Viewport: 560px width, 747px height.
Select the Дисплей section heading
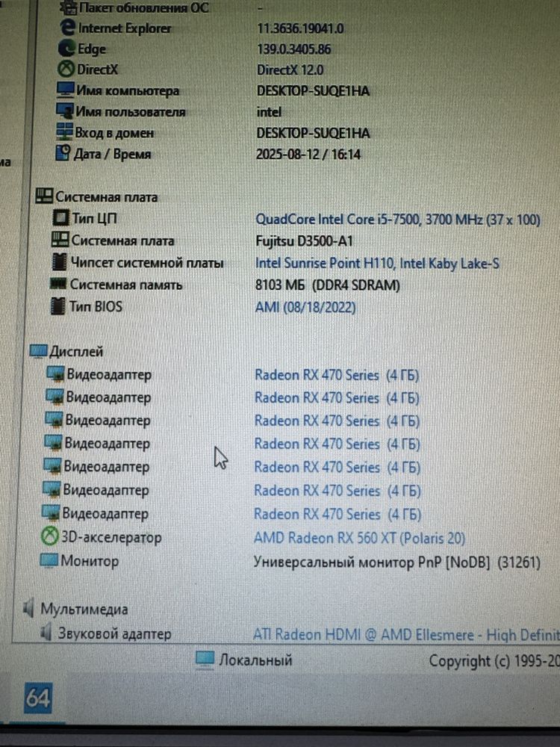[x=76, y=352]
